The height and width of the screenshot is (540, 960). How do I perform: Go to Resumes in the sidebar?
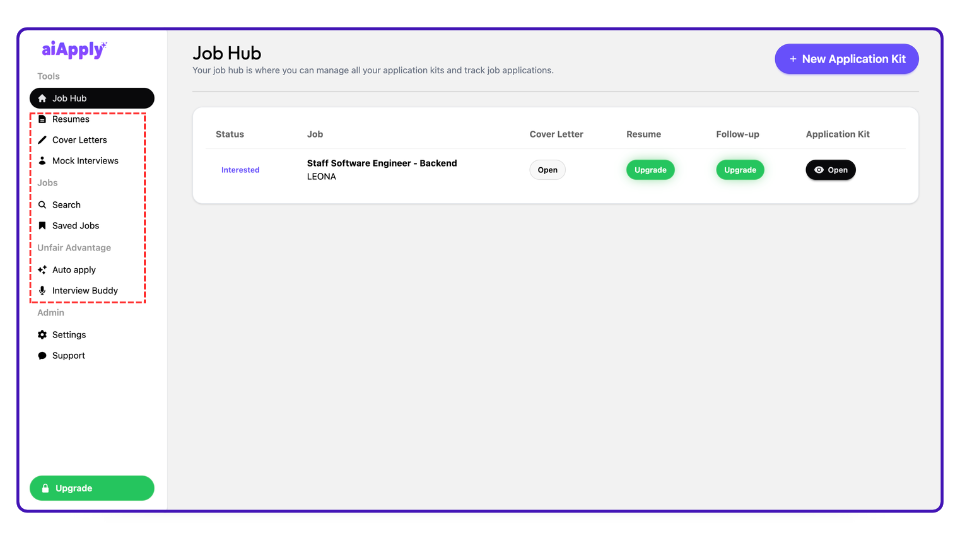70,119
